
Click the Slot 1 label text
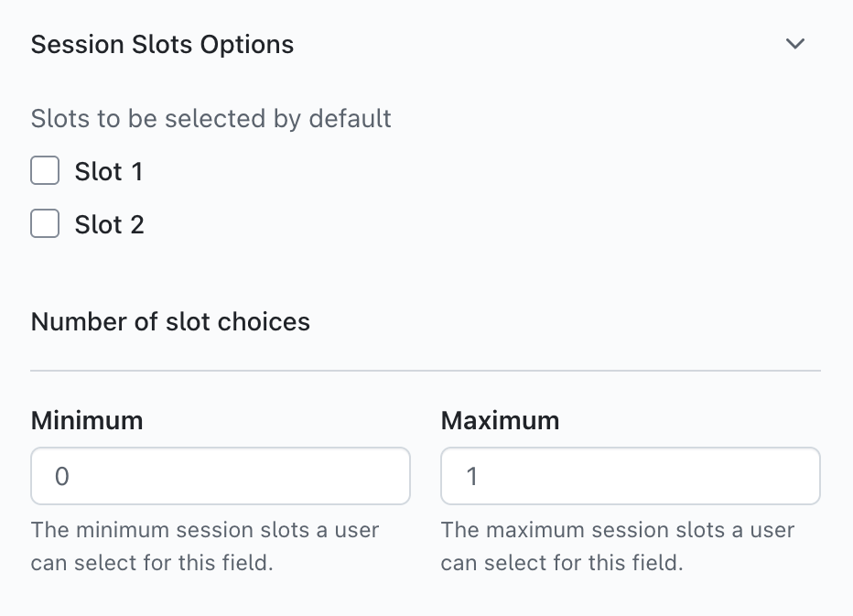[x=109, y=172]
